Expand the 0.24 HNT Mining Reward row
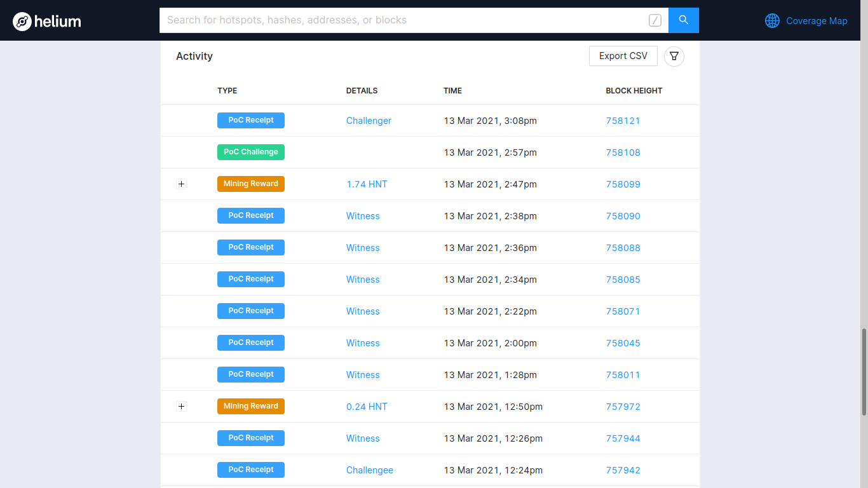 coord(181,407)
